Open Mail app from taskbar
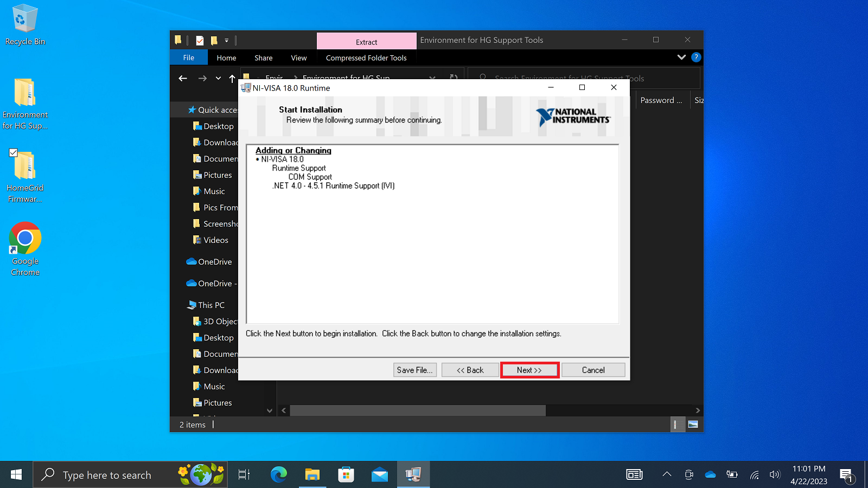 (380, 475)
